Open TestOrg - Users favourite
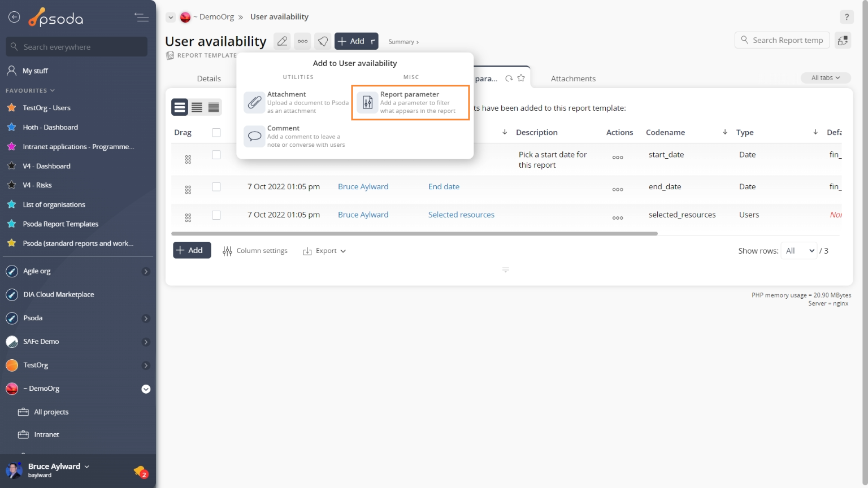 46,108
